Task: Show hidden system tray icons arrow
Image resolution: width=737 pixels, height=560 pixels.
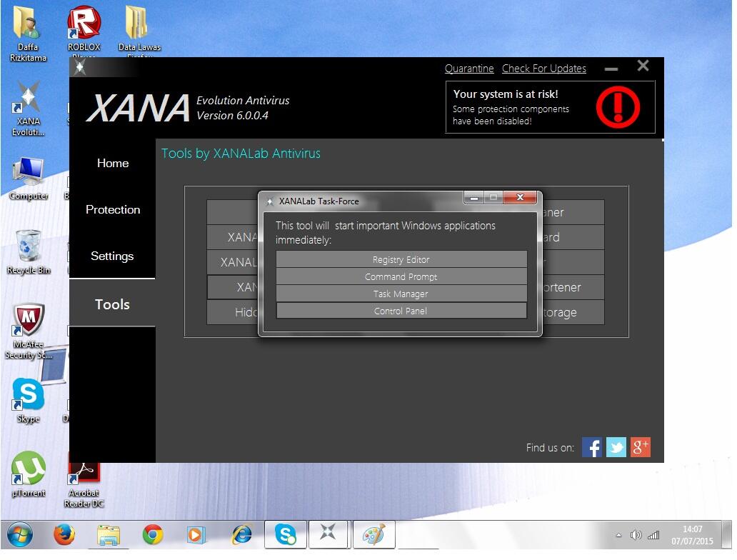Action: [x=618, y=535]
